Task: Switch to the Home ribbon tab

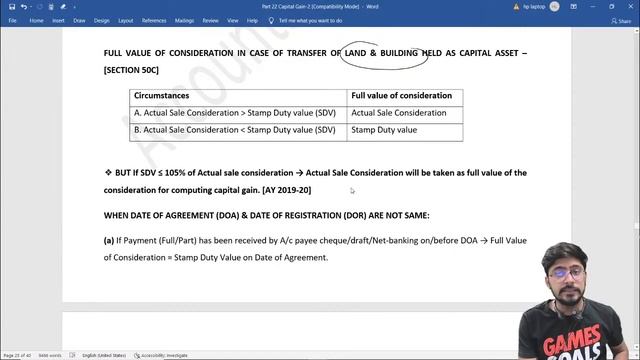Action: click(x=36, y=20)
